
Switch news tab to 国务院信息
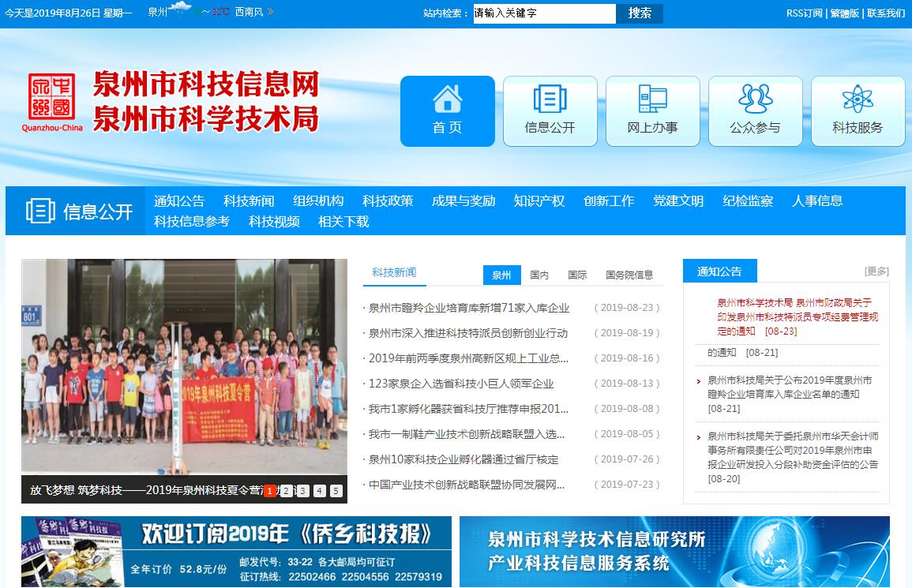click(x=629, y=275)
